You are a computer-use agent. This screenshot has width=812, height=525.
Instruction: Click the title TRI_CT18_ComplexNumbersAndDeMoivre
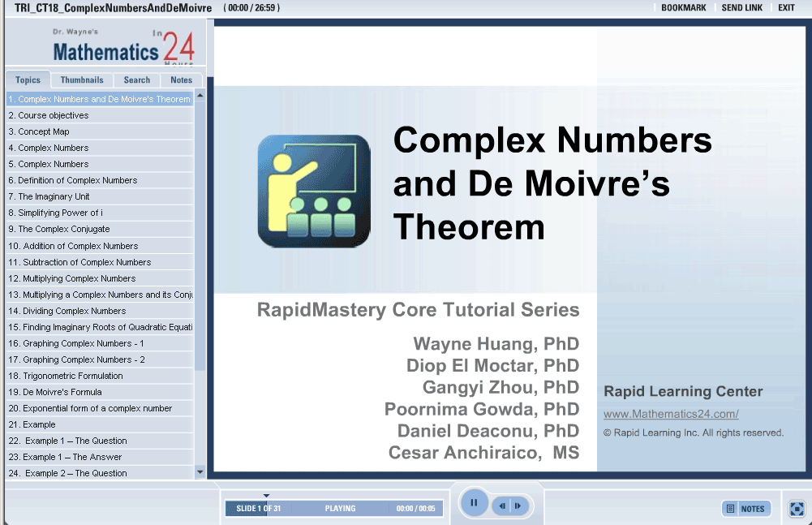[x=113, y=8]
